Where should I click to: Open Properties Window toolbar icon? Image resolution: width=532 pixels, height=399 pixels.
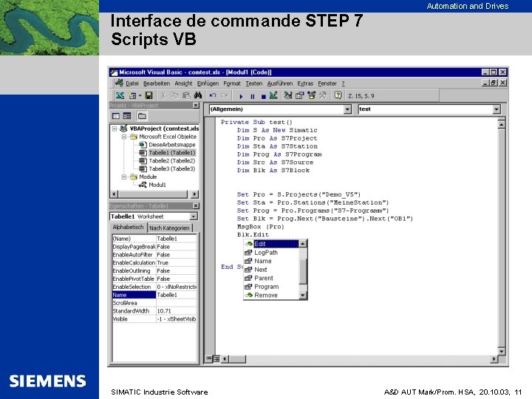point(299,95)
